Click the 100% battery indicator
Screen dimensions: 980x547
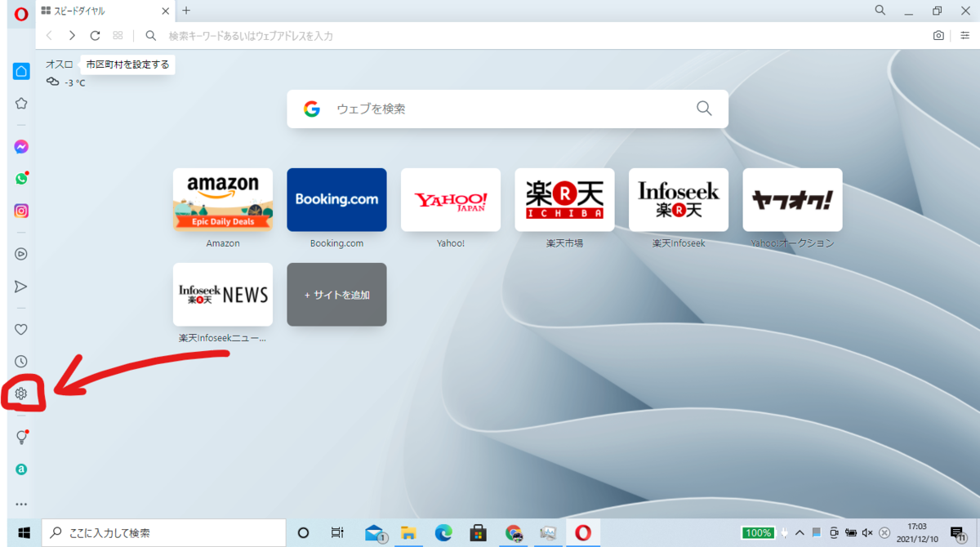click(x=759, y=532)
